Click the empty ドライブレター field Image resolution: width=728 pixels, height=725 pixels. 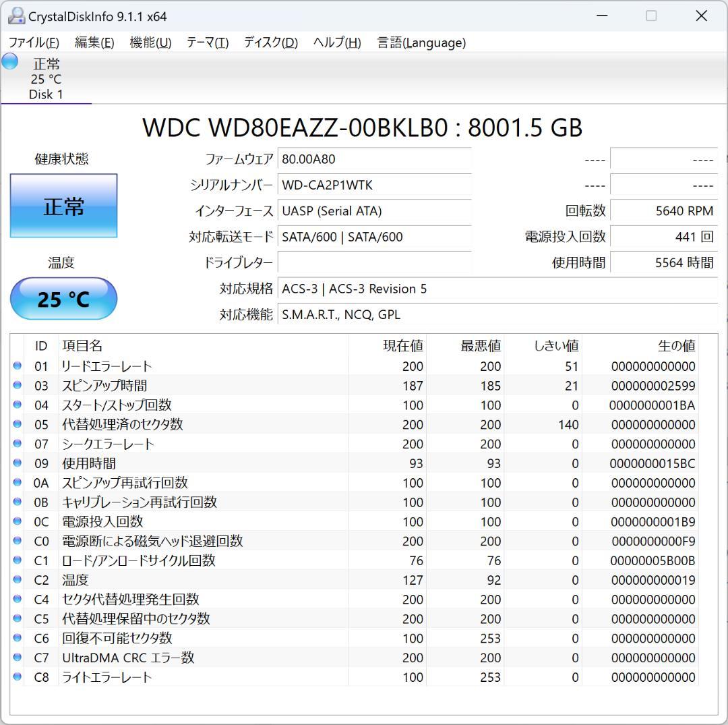point(375,262)
